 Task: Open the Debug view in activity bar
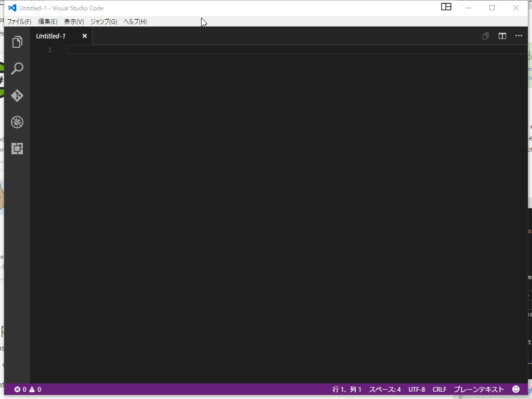17,122
